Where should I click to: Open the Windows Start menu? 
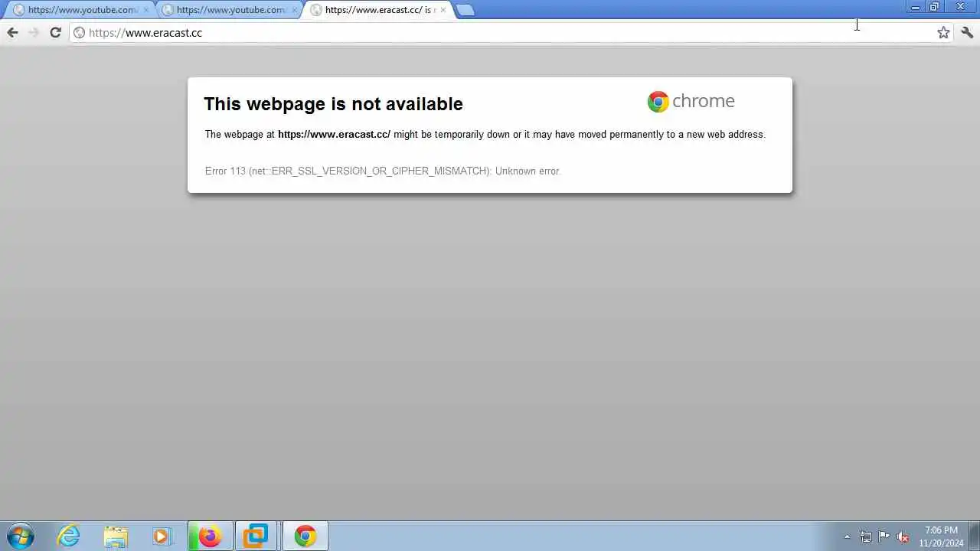20,536
